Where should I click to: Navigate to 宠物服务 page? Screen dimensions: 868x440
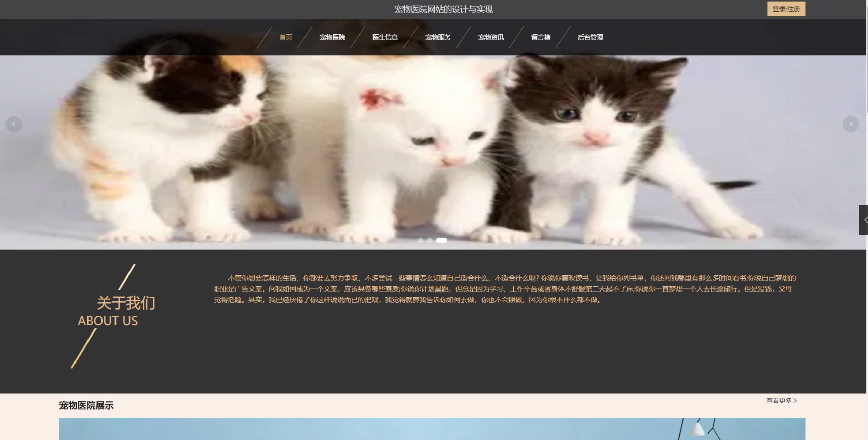[438, 37]
